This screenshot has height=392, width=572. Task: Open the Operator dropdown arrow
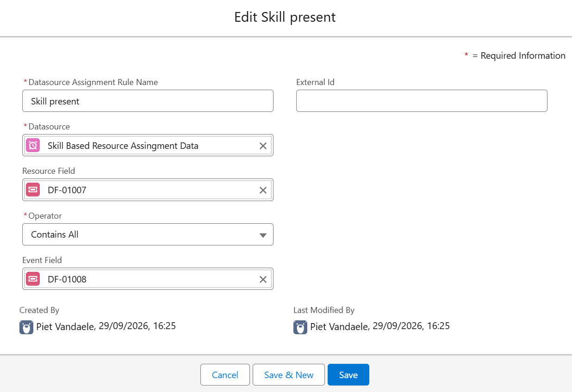263,235
